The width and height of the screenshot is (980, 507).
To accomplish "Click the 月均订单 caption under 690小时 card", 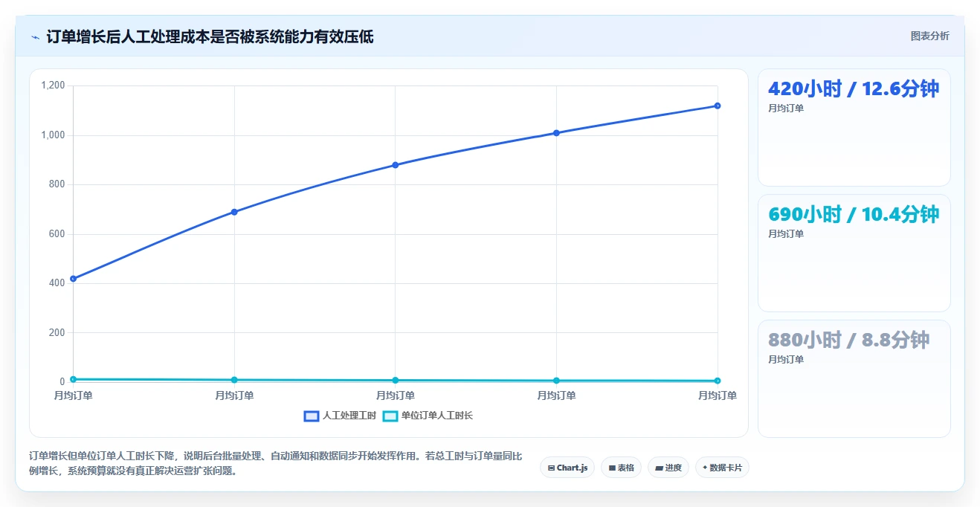I will click(x=786, y=233).
